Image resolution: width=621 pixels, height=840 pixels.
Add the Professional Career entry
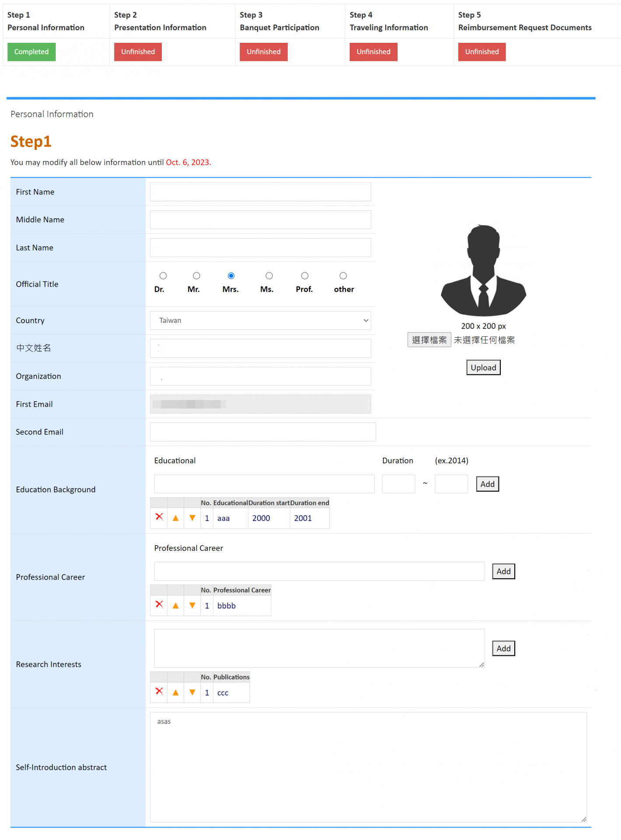click(x=504, y=571)
